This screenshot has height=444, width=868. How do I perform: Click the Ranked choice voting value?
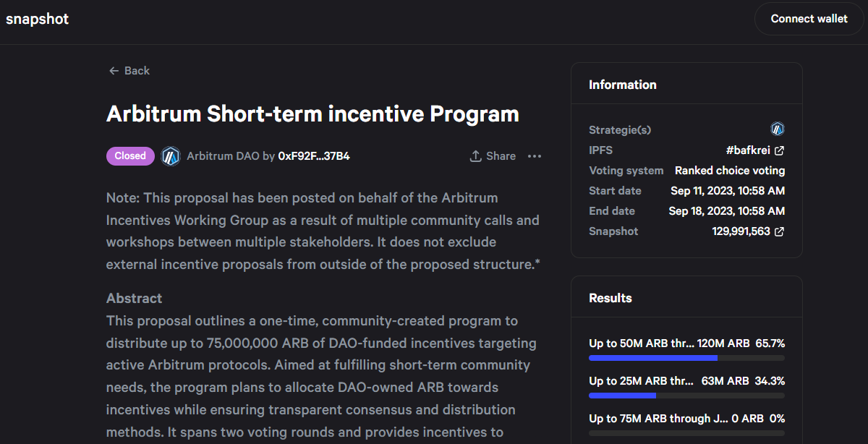point(729,171)
